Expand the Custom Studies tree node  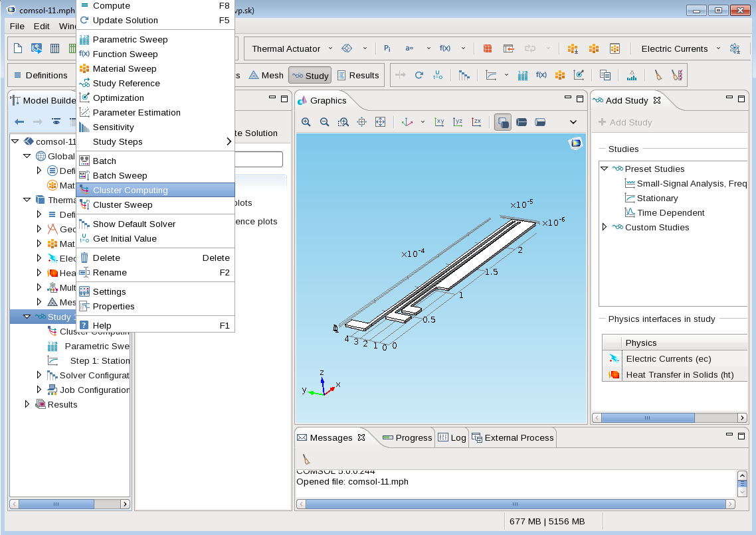click(x=605, y=227)
